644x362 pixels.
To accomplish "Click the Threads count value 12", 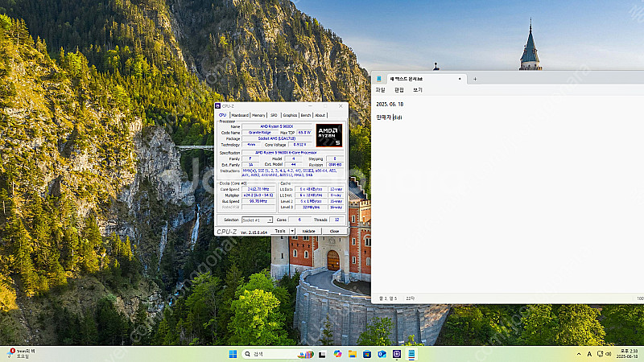I will [336, 220].
